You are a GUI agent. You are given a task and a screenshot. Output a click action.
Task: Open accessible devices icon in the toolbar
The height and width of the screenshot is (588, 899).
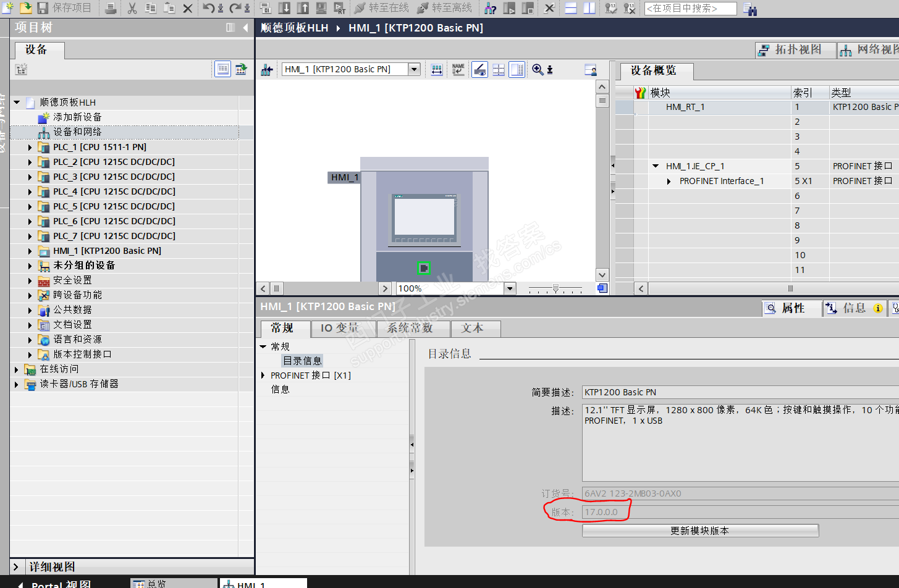[x=491, y=8]
